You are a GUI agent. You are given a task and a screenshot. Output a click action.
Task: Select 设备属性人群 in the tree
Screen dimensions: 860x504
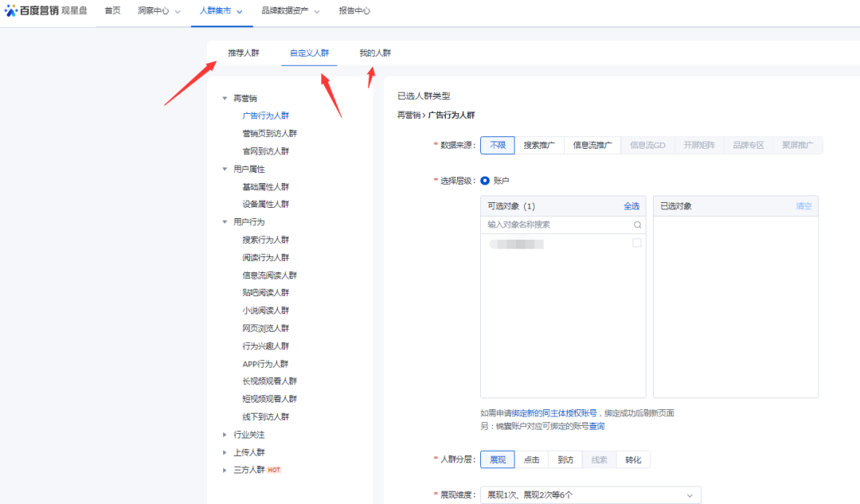point(265,204)
